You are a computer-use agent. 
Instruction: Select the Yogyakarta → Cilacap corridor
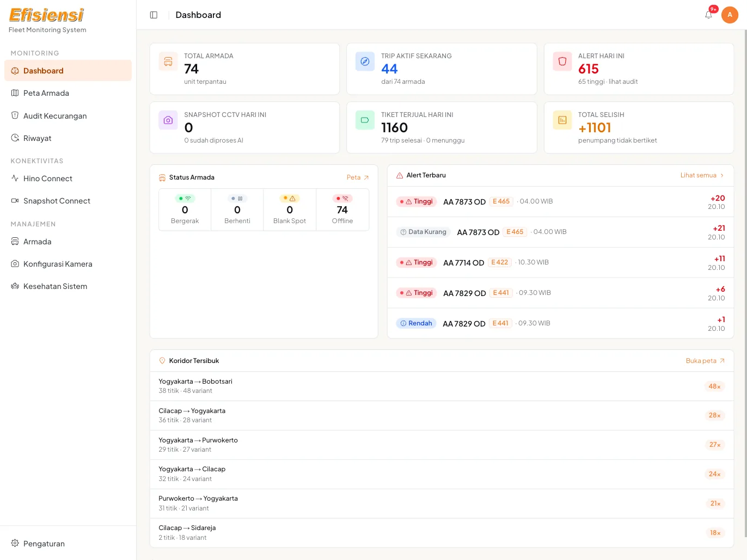(x=442, y=474)
